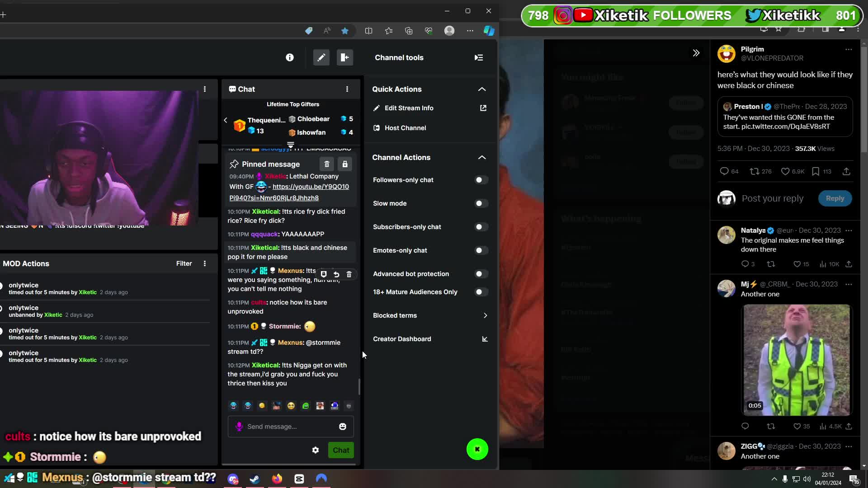Enable Followers-only chat

pyautogui.click(x=480, y=180)
